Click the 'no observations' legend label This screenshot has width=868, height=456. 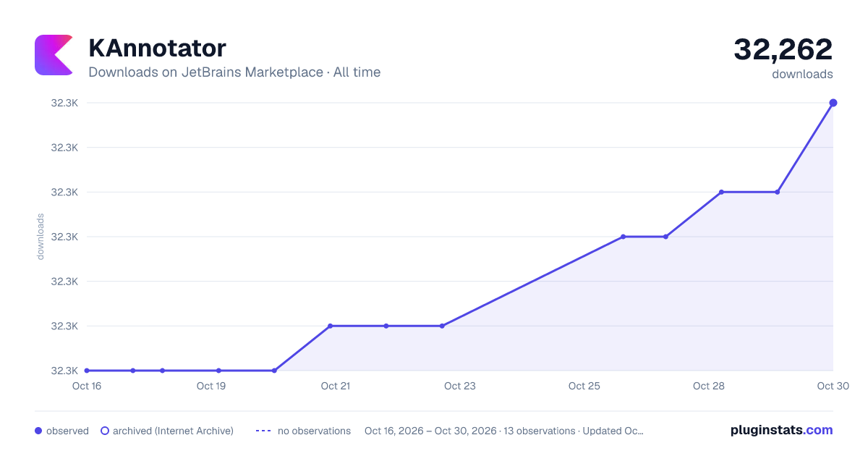pyautogui.click(x=314, y=431)
